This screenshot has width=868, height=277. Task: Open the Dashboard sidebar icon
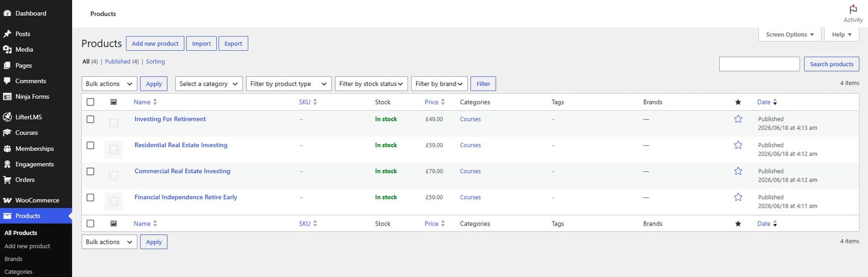tap(7, 13)
